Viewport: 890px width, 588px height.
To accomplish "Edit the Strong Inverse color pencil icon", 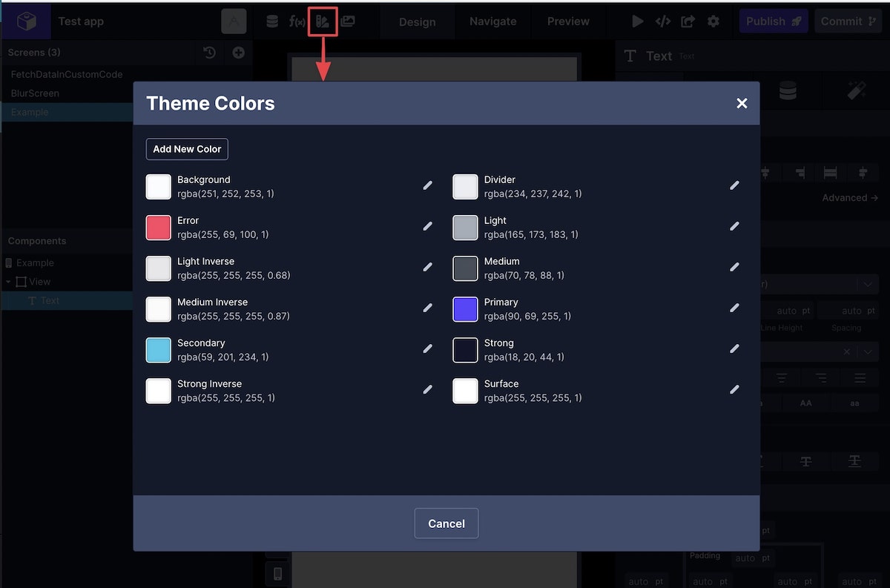I will pos(428,389).
